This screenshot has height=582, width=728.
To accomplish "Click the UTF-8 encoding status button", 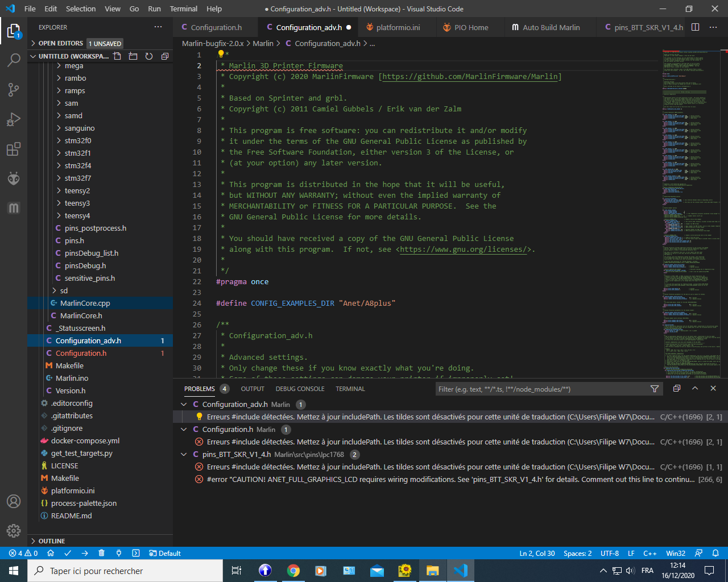I will pyautogui.click(x=609, y=553).
